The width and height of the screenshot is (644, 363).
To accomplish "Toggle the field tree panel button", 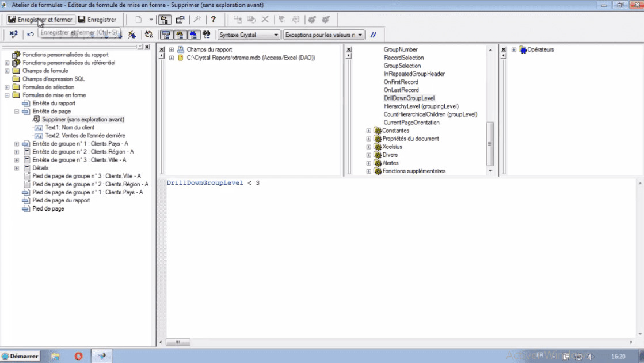I will click(166, 35).
